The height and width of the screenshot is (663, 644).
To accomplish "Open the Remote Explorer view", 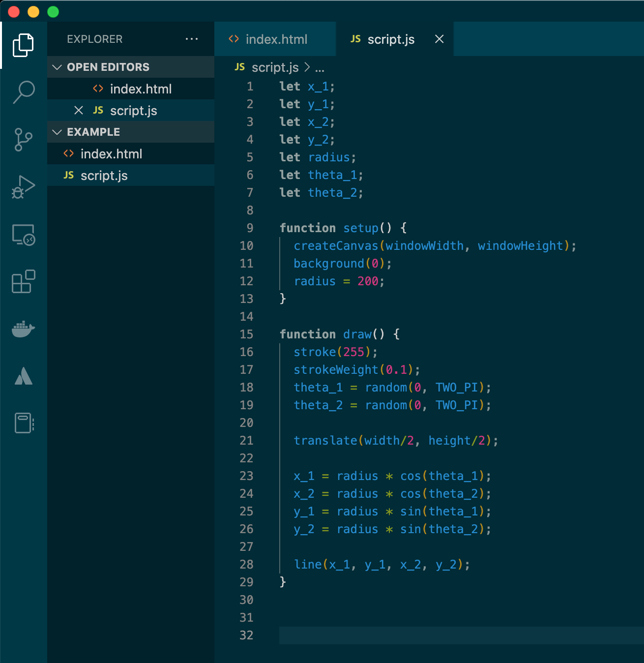I will click(x=23, y=235).
